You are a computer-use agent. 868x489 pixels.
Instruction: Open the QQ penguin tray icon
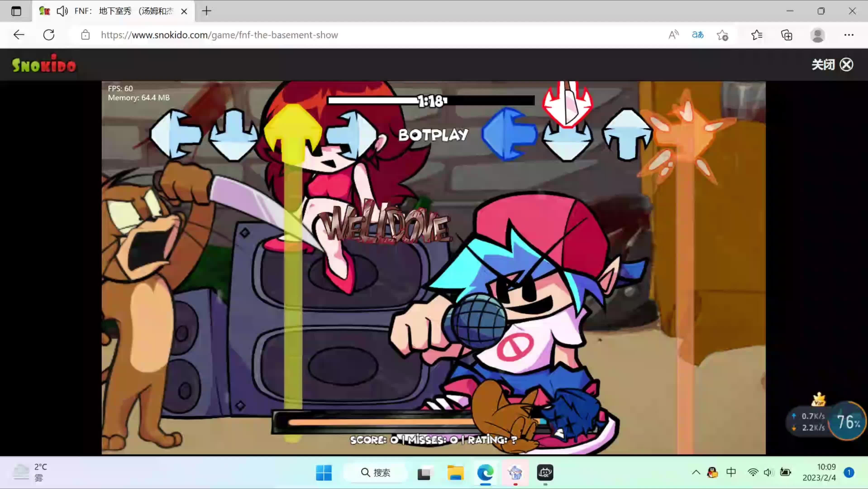point(712,472)
